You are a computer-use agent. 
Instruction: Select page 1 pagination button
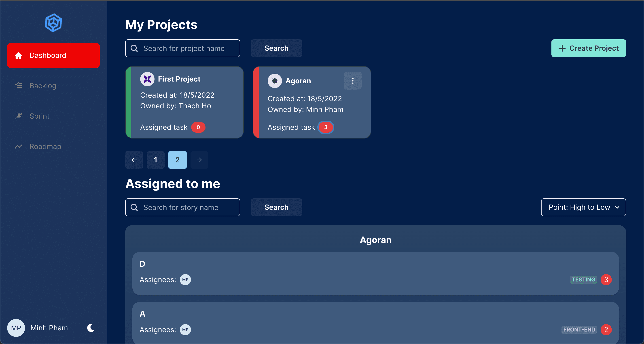point(156,160)
